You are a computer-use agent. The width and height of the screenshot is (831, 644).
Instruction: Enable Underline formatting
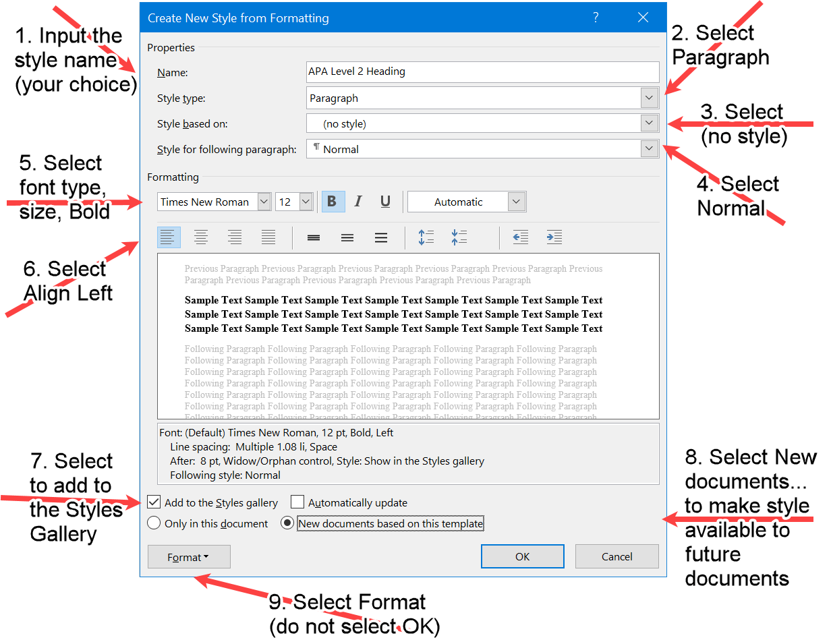[385, 201]
